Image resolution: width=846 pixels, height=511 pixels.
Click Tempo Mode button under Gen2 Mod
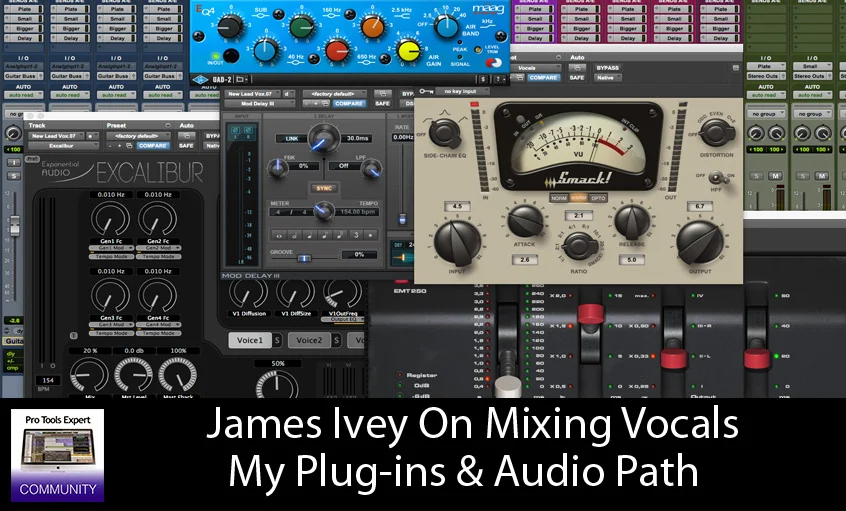(x=159, y=257)
